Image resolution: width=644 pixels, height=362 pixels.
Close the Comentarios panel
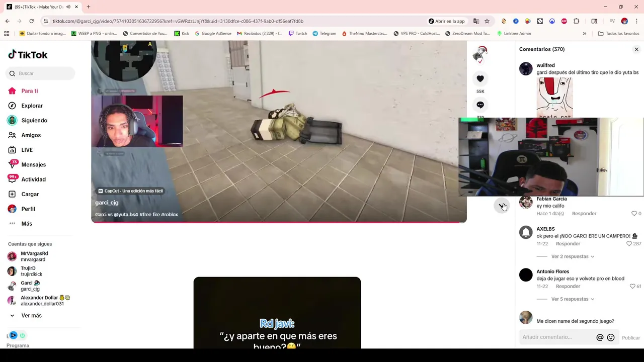(636, 49)
